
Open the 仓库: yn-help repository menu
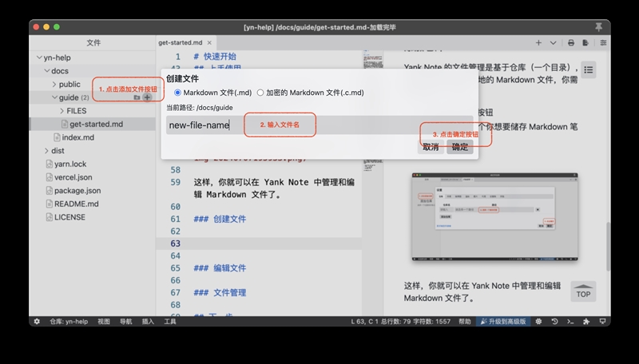[69, 321]
